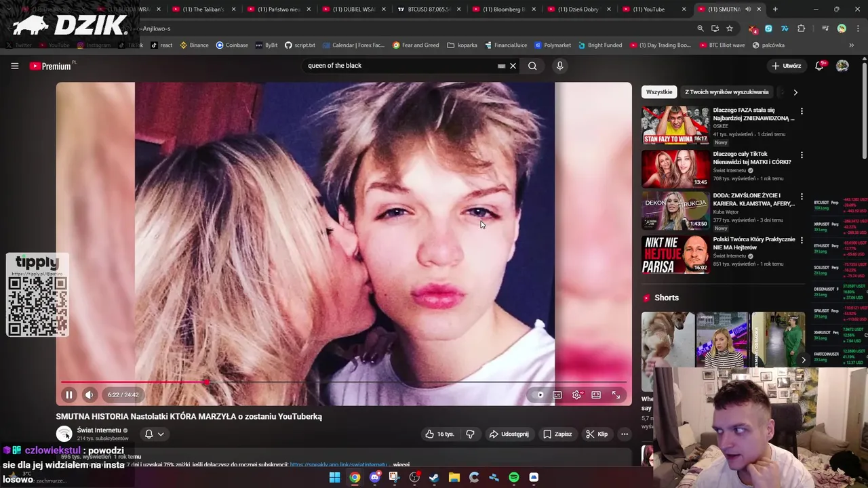Open more actions menu beside Klip
Screen dimensions: 868x488
tap(625, 434)
